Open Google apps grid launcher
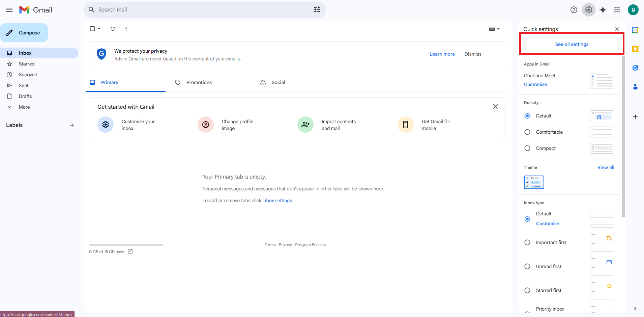The width and height of the screenshot is (644, 317). click(617, 10)
